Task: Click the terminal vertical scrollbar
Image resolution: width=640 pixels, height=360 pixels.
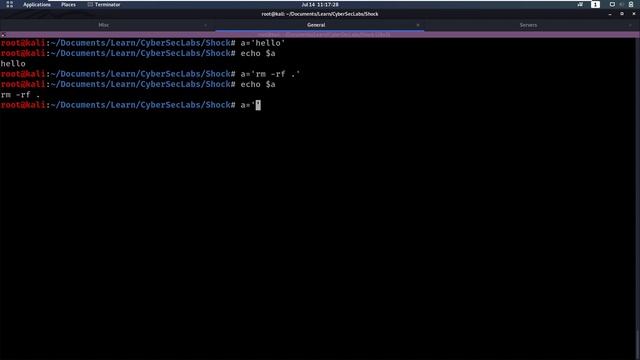Action: [638, 198]
